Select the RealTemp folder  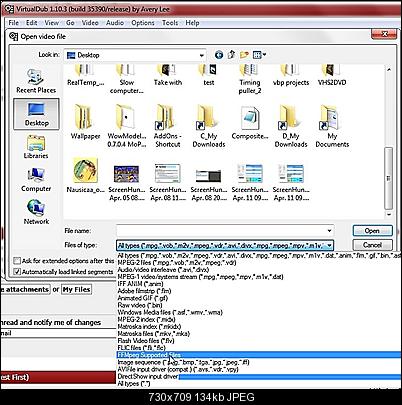pos(86,76)
